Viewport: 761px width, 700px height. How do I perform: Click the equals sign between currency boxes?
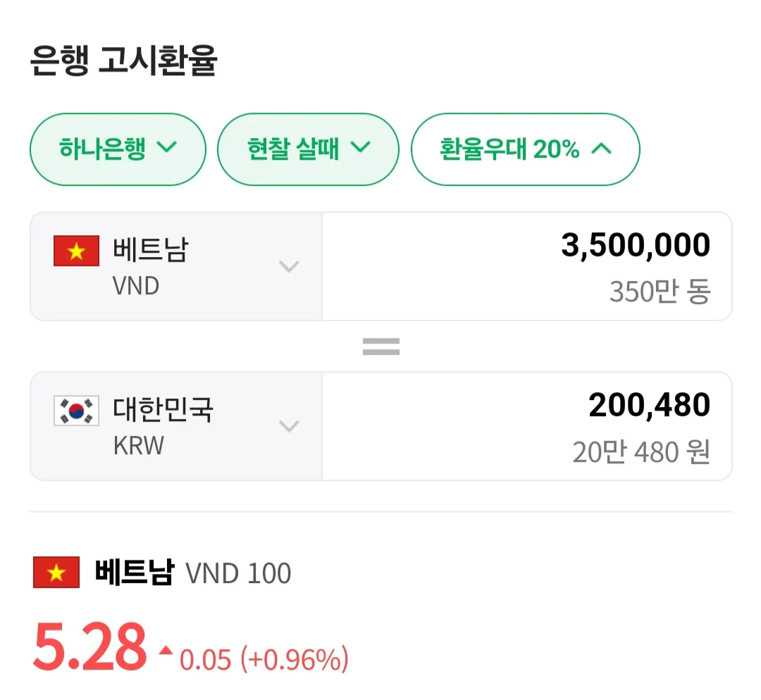point(381,346)
